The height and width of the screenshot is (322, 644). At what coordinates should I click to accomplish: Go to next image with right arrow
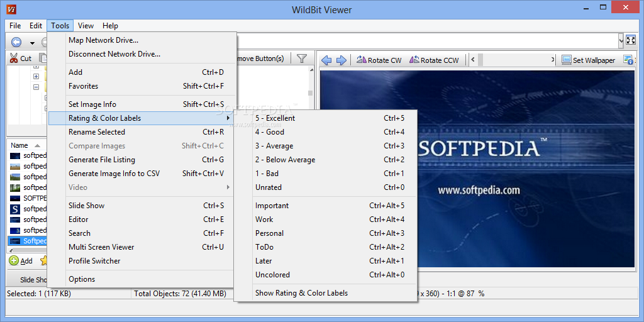(x=341, y=60)
